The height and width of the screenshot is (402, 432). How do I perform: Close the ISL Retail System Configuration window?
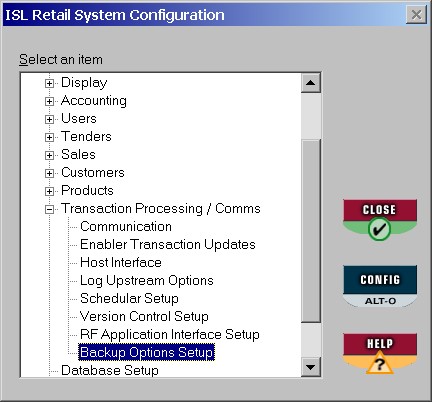pos(416,15)
